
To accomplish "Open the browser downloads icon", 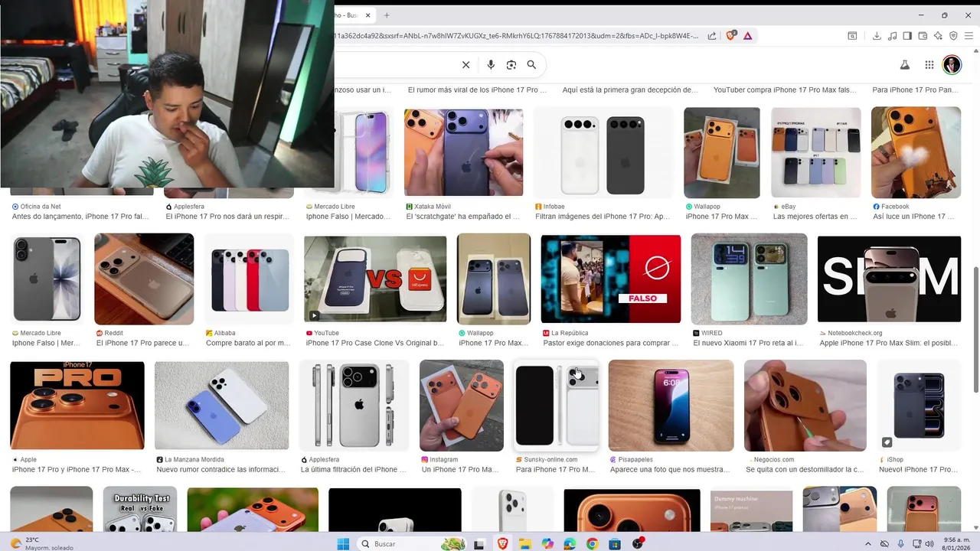I will [877, 36].
